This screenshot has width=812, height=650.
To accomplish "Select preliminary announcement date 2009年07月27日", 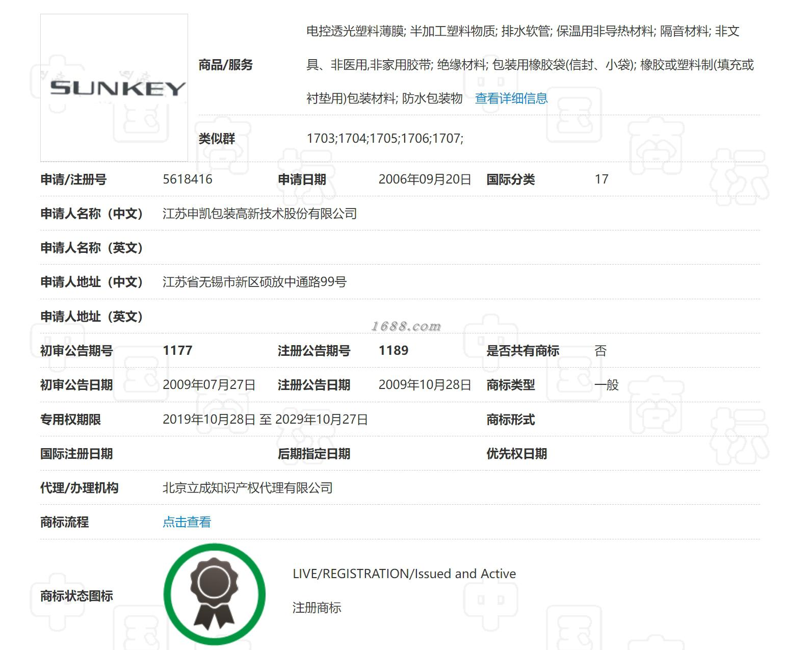I will point(209,385).
